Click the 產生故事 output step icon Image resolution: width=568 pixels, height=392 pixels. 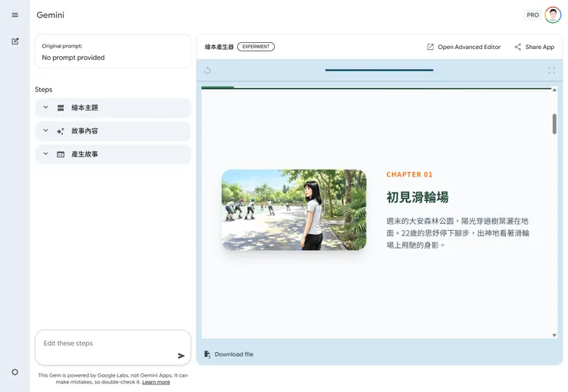(61, 154)
